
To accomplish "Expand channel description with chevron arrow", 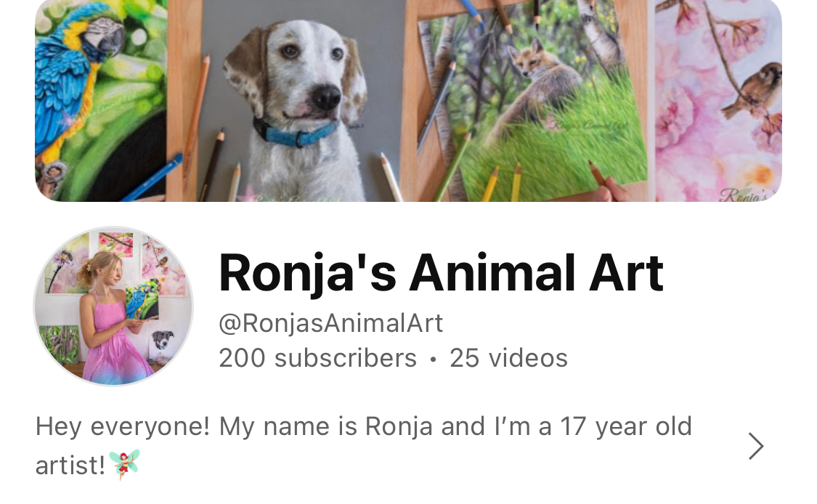I will pyautogui.click(x=755, y=446).
